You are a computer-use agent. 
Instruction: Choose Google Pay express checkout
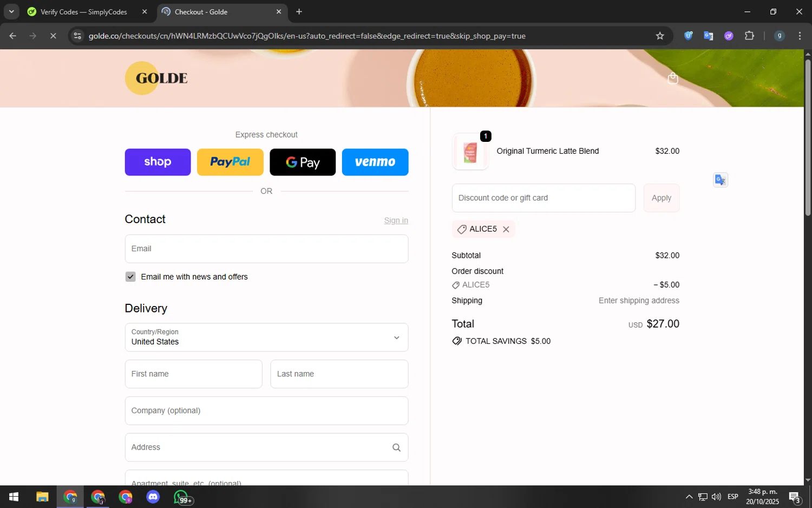[303, 162]
